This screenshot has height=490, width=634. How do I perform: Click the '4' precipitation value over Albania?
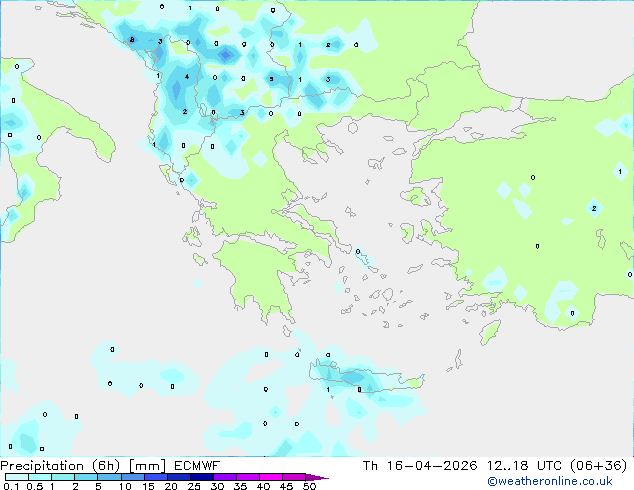[186, 76]
